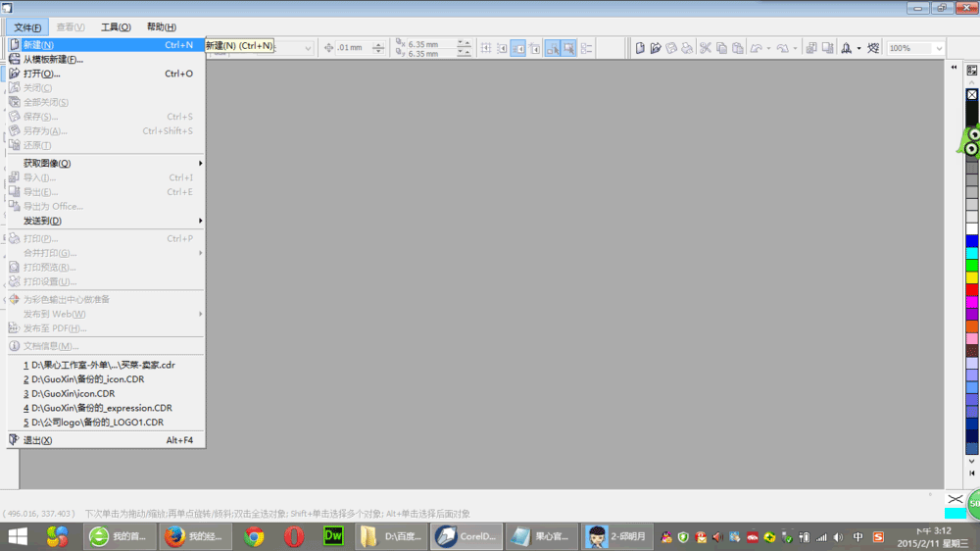
Task: Click the Open file toolbar icon
Action: pos(656,48)
